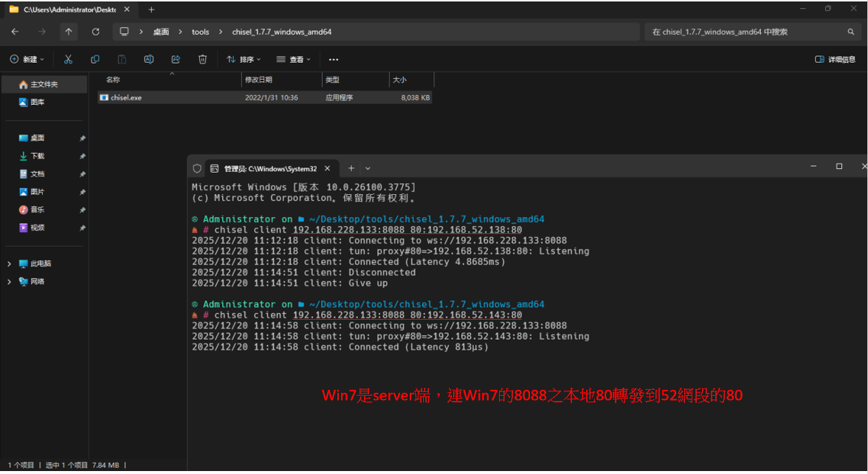
Task: Click the 2022/1/31 10:36 date cell
Action: click(272, 97)
